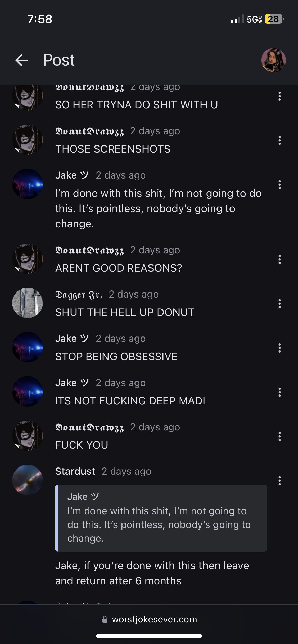This screenshot has height=644, width=298.
Task: Open the DonutDrawzz avatar beside "THOSE SCREENSHOTS"
Action: click(28, 140)
